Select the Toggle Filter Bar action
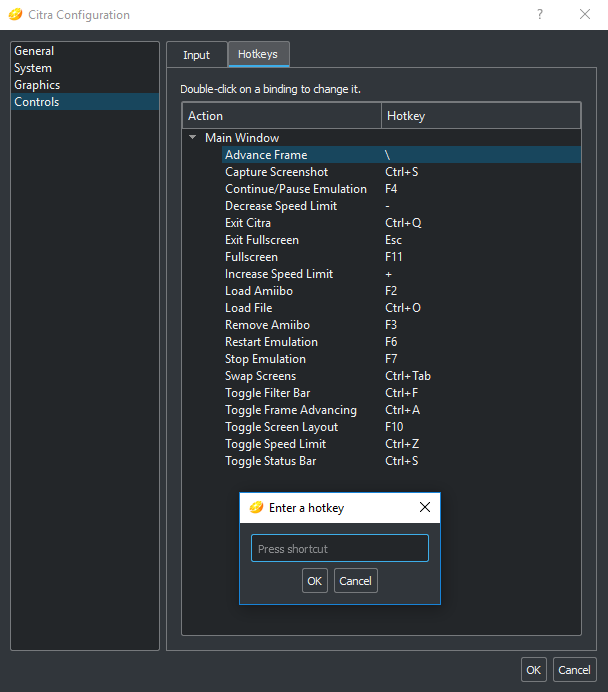 point(268,393)
